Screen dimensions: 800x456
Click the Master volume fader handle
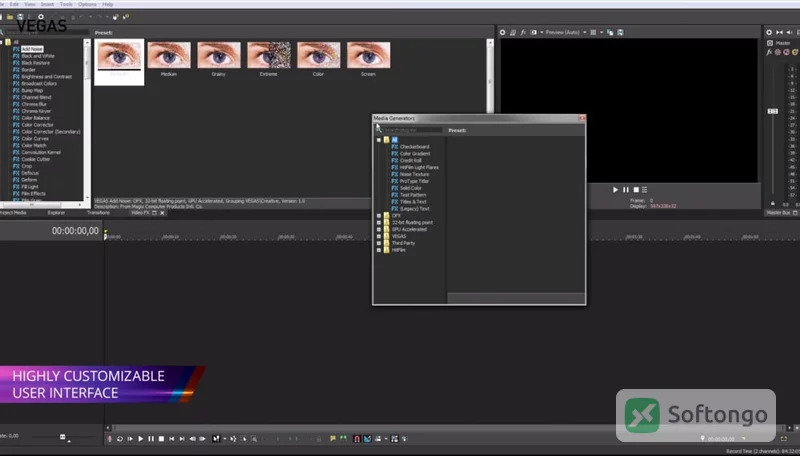pos(773,111)
